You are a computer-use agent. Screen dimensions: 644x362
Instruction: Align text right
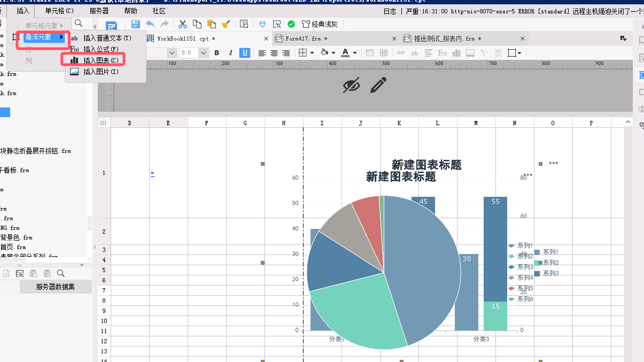286,53
